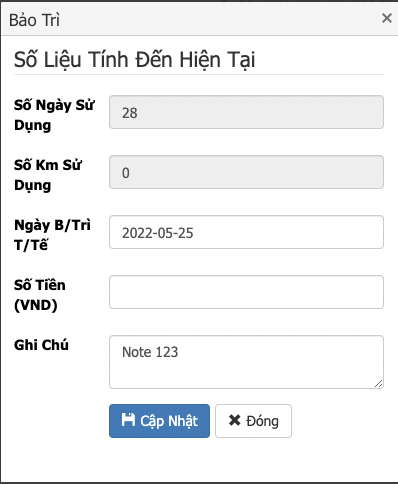Click the Số Ngày Sử Dụng label

point(54,115)
